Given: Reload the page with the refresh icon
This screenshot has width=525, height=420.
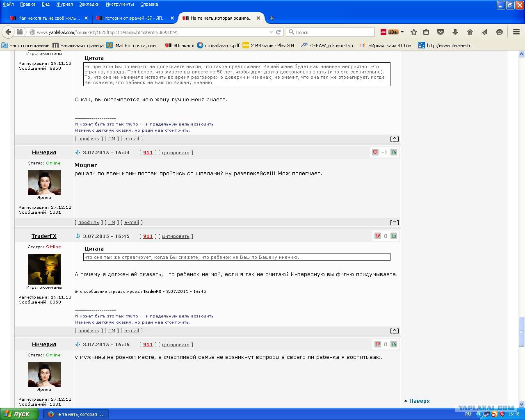Looking at the screenshot, I should (278, 32).
